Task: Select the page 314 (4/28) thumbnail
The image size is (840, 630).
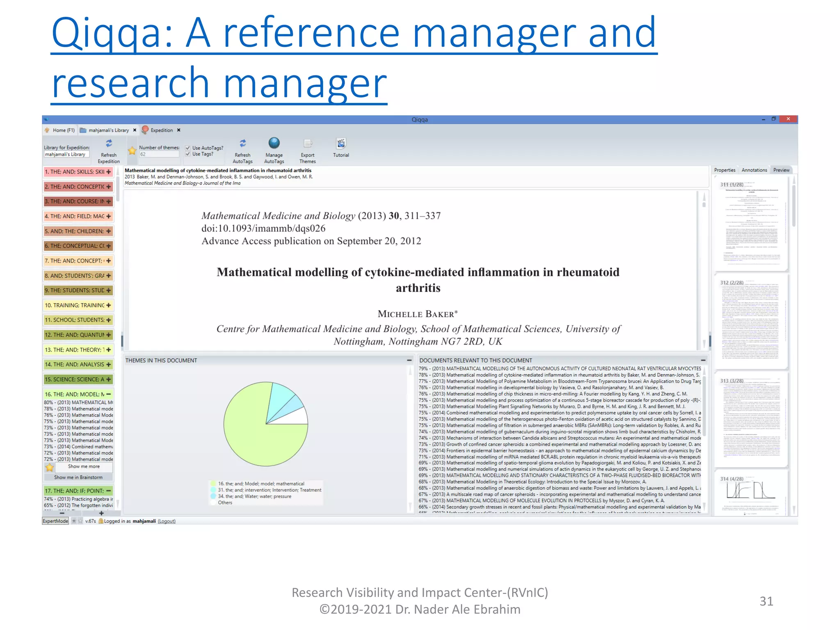Action: tap(751, 493)
